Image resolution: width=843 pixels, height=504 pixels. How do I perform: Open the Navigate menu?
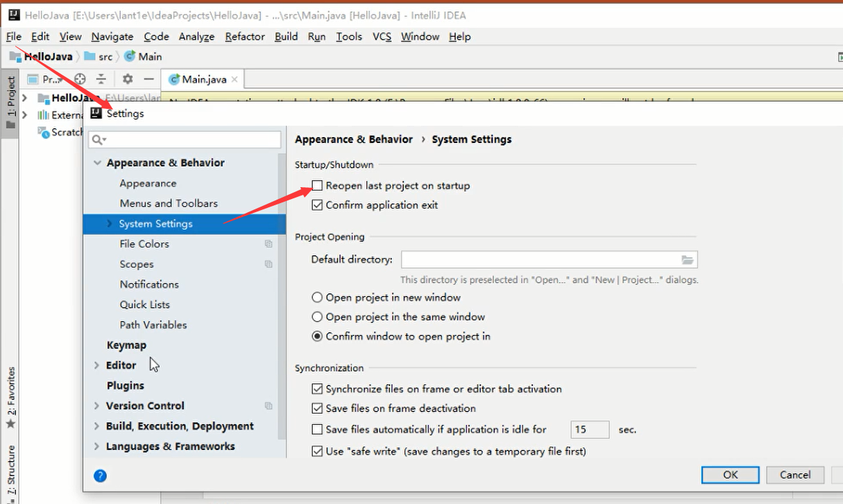point(112,37)
